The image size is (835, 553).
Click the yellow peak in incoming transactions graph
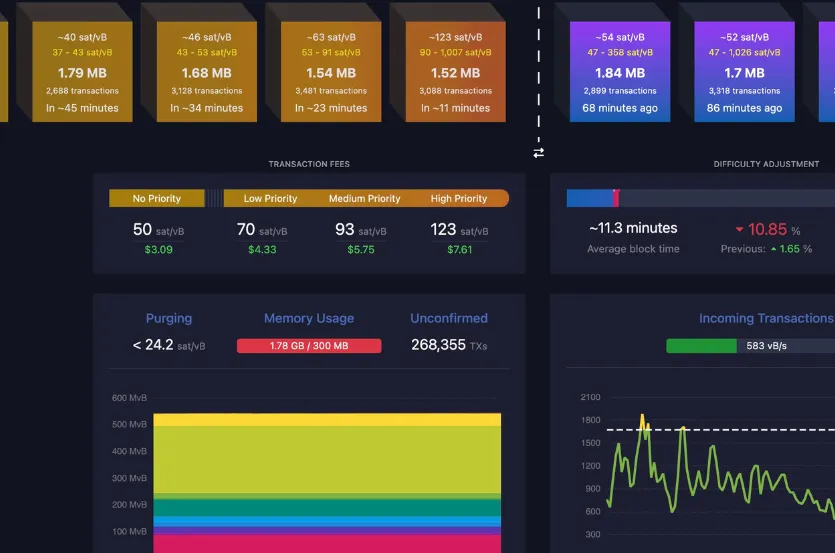(x=643, y=419)
